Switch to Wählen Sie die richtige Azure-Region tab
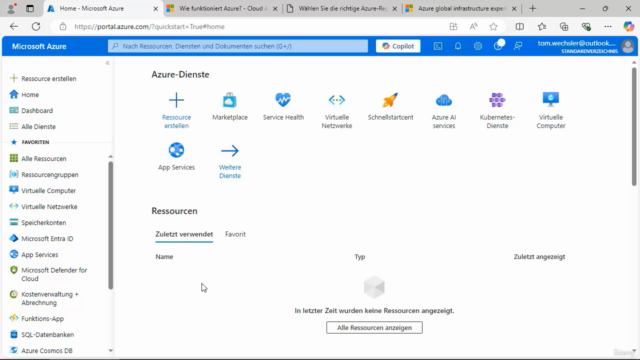Image resolution: width=640 pixels, height=360 pixels. coord(342,9)
